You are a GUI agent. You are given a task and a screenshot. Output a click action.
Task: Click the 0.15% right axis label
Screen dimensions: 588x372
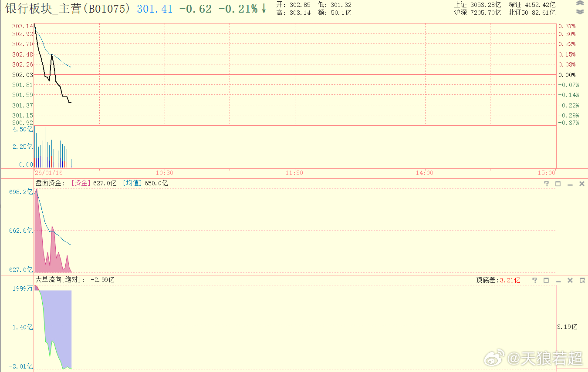coord(567,54)
